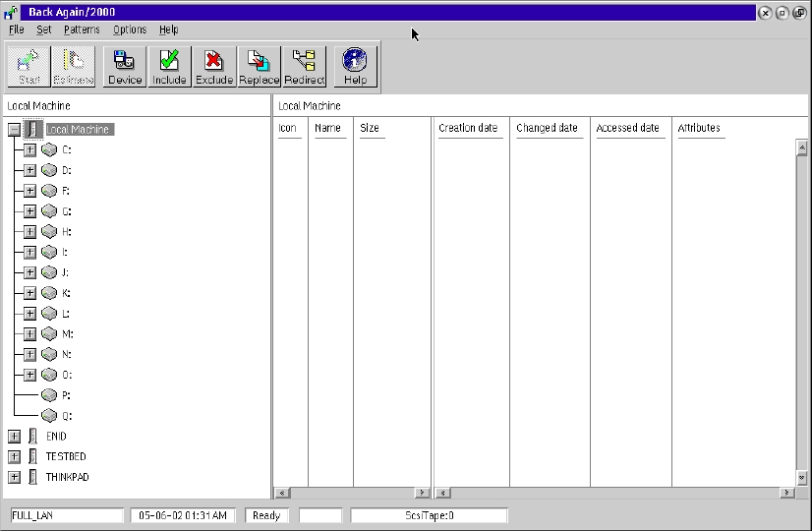Click the Local Machine computer icon in tree

[x=32, y=129]
